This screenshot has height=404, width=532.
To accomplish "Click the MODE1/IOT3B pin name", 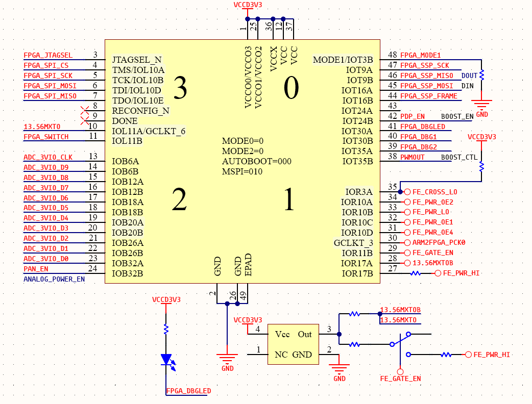I will 343,60.
